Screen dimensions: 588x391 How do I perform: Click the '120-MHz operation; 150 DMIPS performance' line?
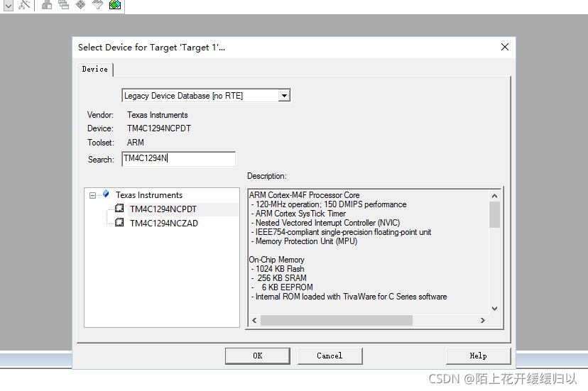point(329,204)
